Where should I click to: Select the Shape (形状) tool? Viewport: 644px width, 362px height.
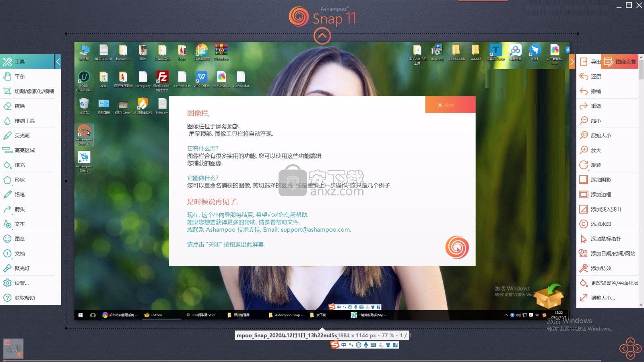pyautogui.click(x=27, y=180)
